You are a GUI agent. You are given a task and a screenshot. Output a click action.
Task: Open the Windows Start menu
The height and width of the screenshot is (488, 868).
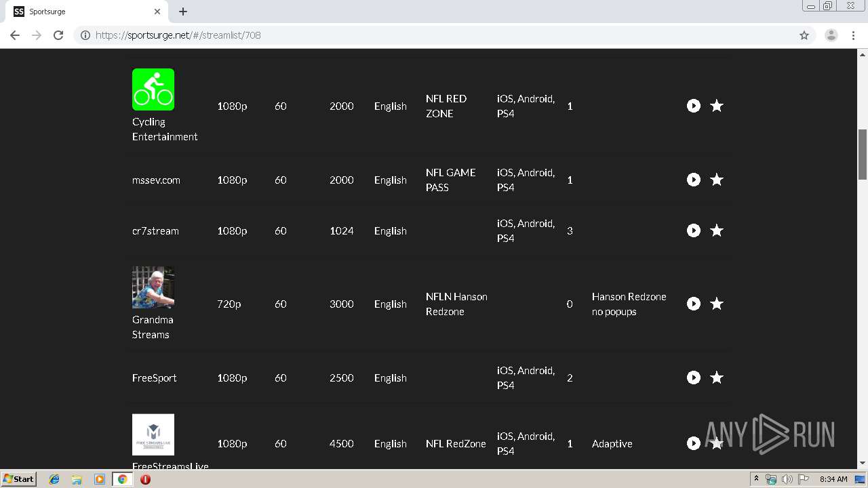[x=18, y=479]
